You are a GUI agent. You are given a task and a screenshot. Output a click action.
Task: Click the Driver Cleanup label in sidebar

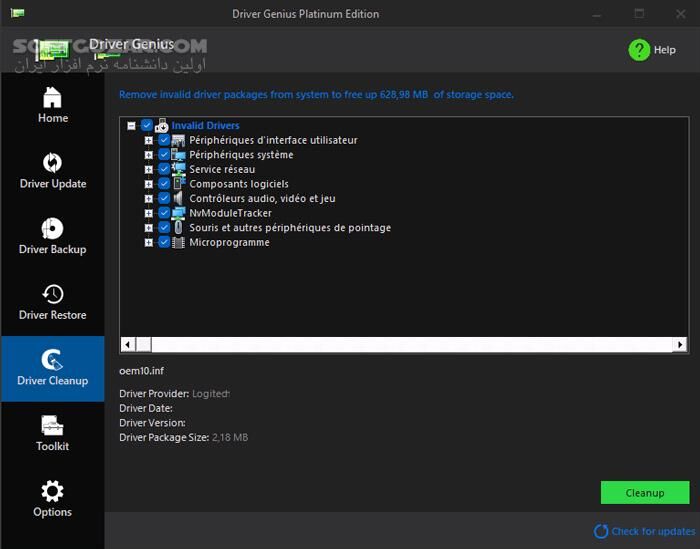point(53,380)
